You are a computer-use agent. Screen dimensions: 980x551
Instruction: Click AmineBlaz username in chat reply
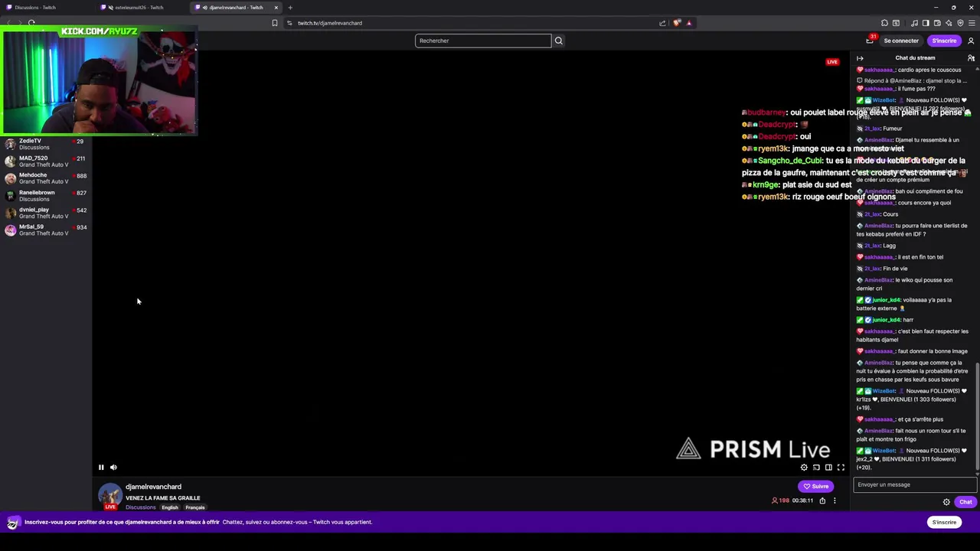click(x=903, y=80)
